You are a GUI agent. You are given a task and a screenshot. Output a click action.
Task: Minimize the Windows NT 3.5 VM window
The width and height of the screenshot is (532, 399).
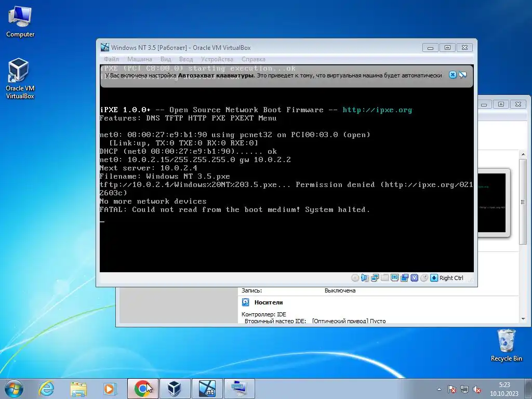pyautogui.click(x=430, y=48)
